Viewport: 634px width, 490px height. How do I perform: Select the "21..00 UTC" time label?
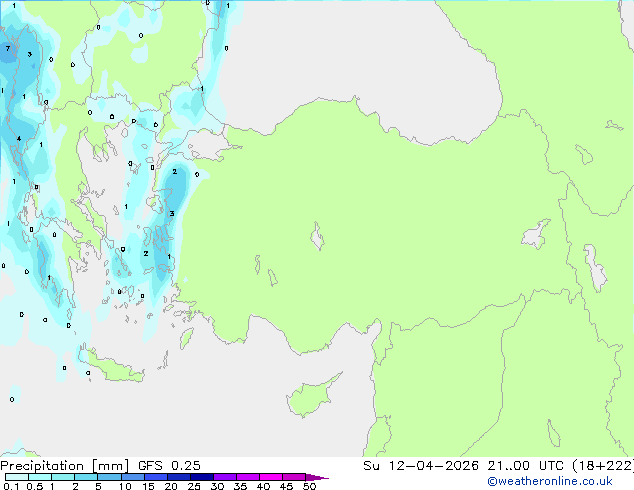pyautogui.click(x=525, y=465)
